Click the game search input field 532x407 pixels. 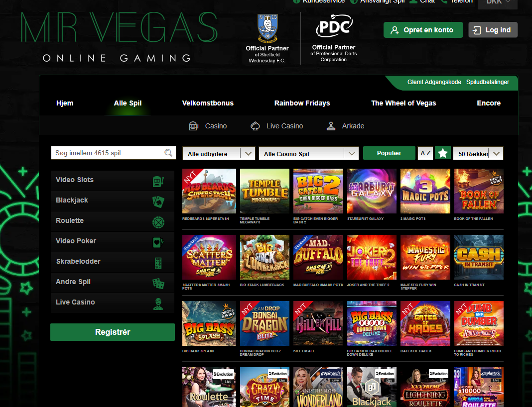click(107, 153)
